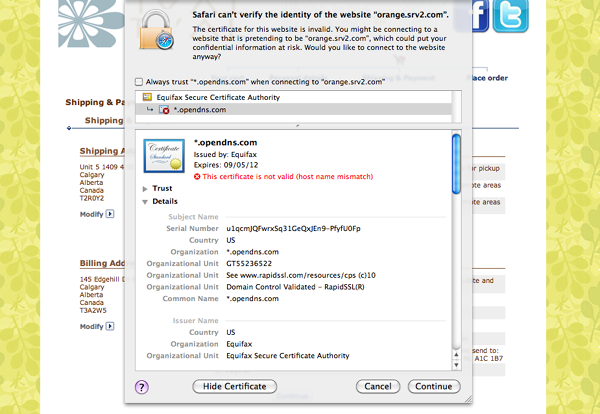
Task: Collapse the Details disclosure triangle
Action: pyautogui.click(x=147, y=201)
